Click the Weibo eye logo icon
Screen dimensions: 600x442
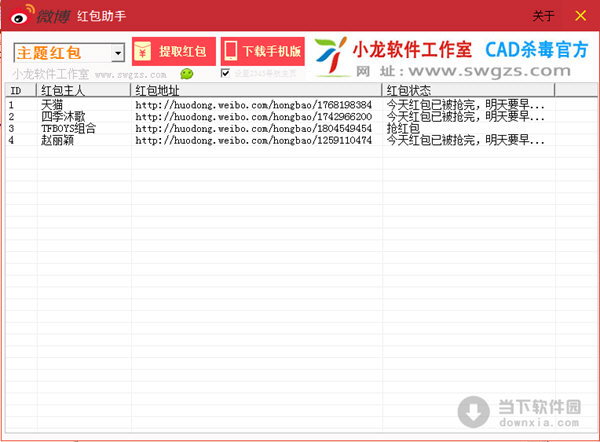coord(21,15)
